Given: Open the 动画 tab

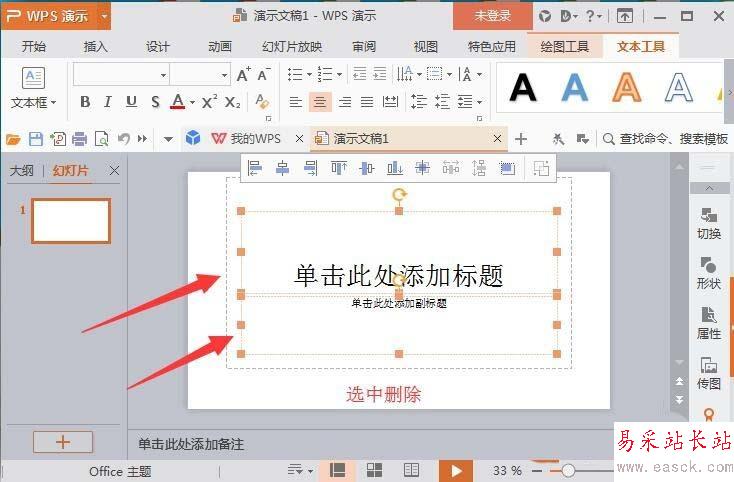Looking at the screenshot, I should [220, 47].
